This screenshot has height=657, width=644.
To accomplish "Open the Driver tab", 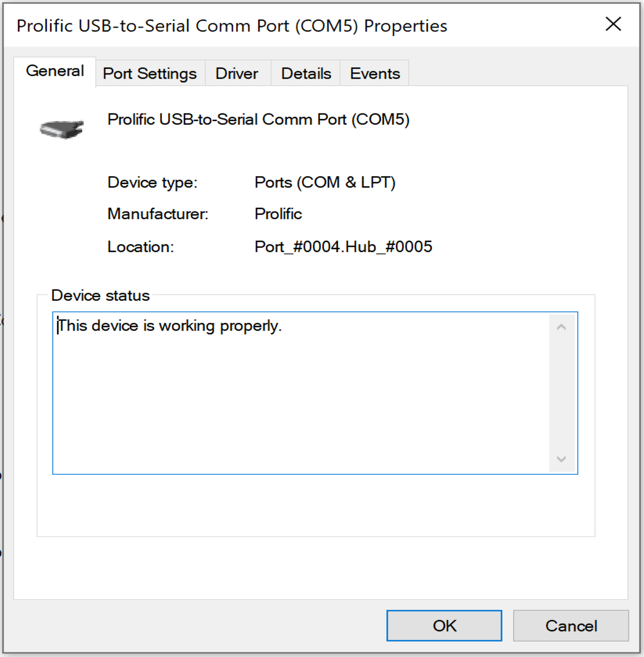I will 237,73.
